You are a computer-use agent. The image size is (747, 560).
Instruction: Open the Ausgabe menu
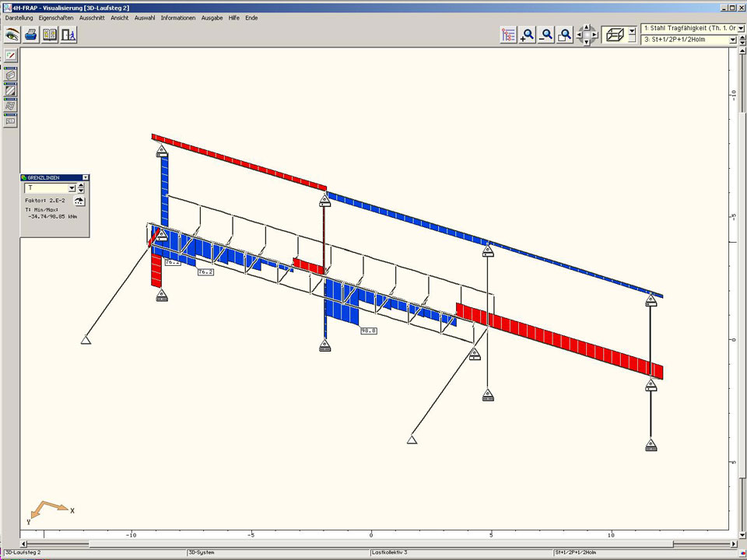pyautogui.click(x=212, y=17)
